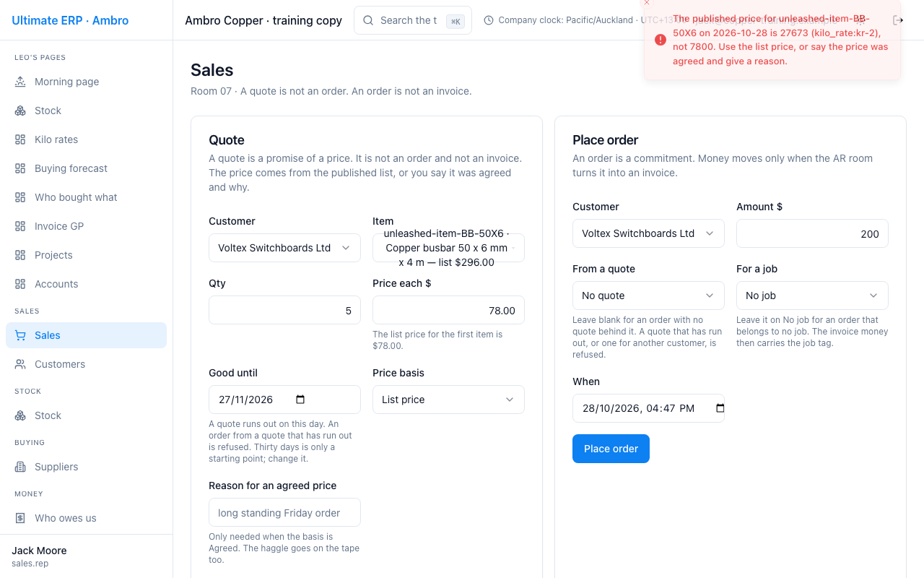Click the magnifier icon in the search box

[369, 20]
